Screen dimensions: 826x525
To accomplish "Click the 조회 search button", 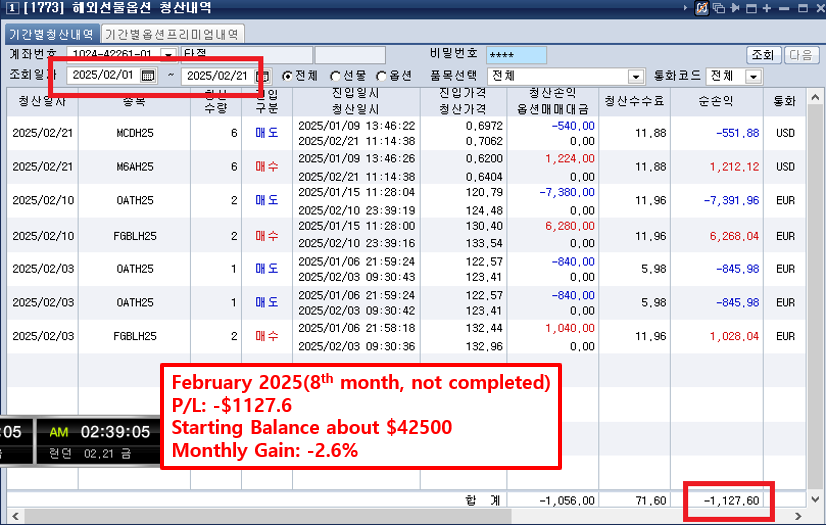I will (763, 55).
